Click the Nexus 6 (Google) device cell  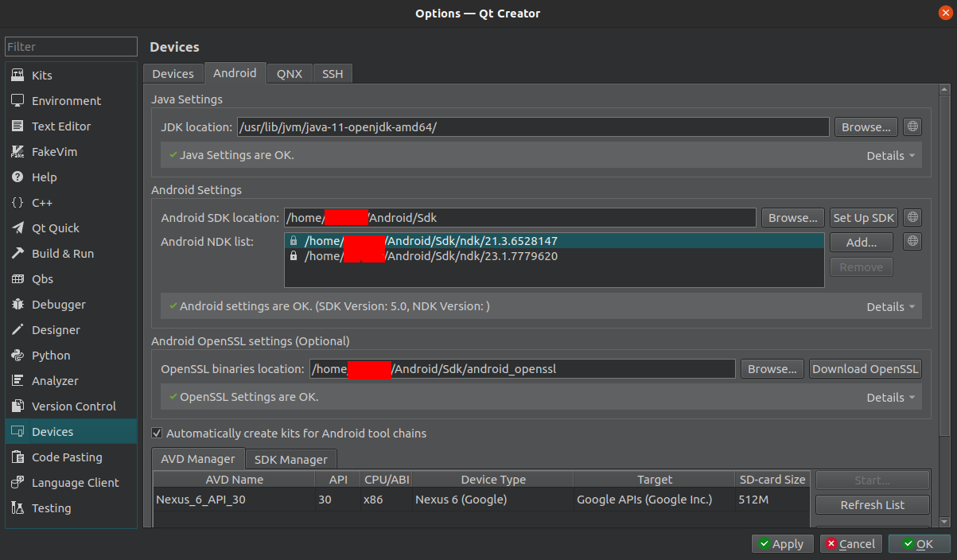492,500
